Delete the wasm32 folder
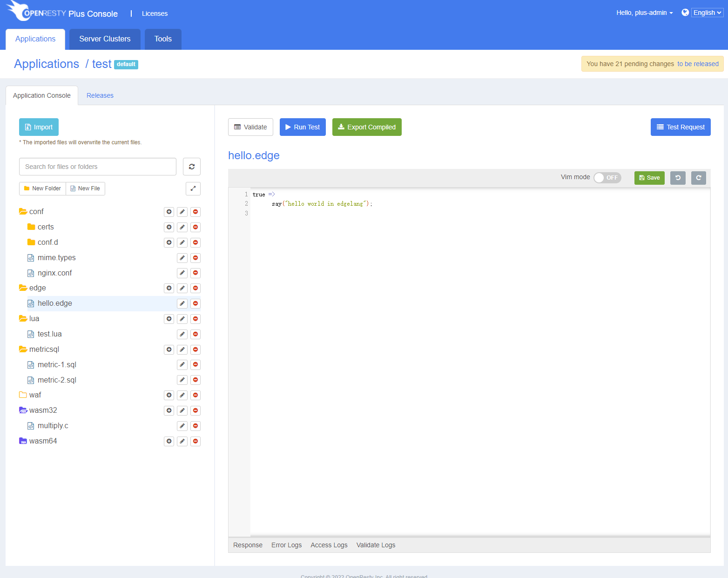The image size is (728, 578). pos(195,410)
